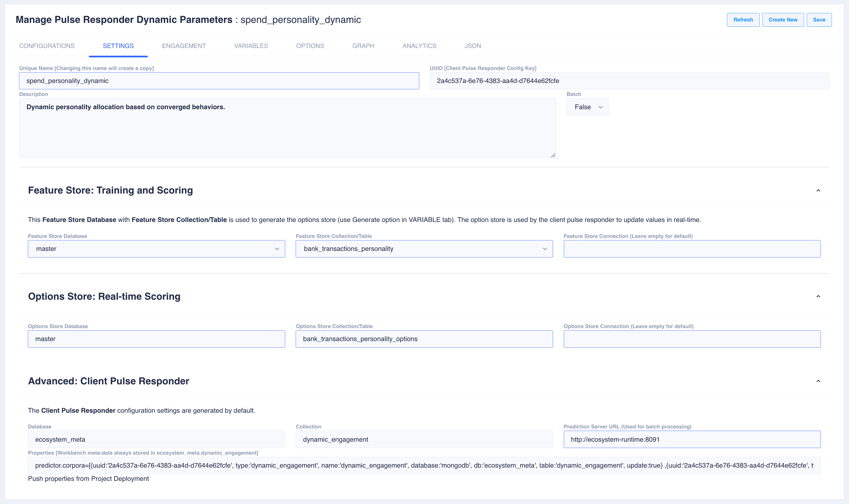Go to the VARIABLES tab
The width and height of the screenshot is (849, 504).
pos(251,46)
